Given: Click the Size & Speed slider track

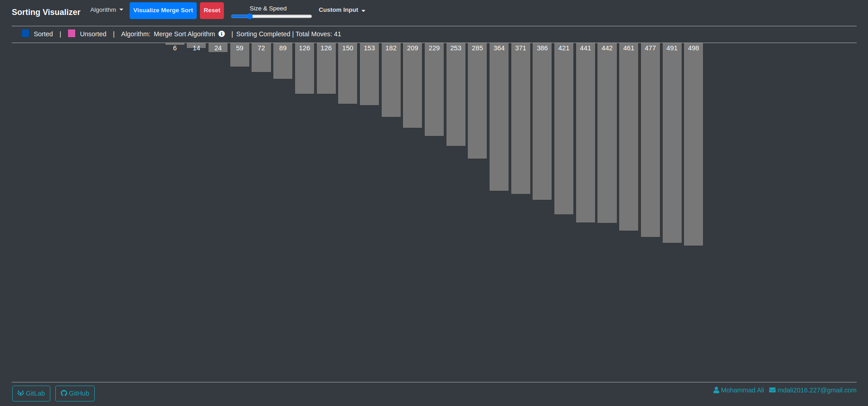Looking at the screenshot, I should click(x=272, y=16).
